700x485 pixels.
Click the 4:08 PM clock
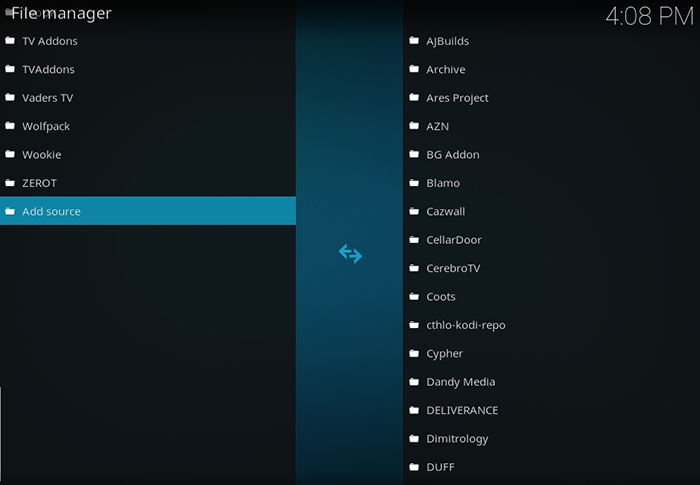coord(650,17)
